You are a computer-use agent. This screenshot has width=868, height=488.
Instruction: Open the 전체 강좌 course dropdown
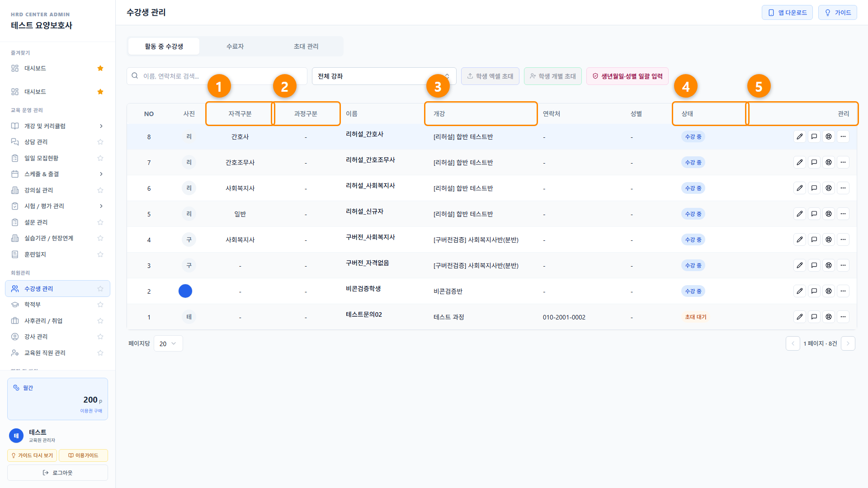(x=384, y=76)
